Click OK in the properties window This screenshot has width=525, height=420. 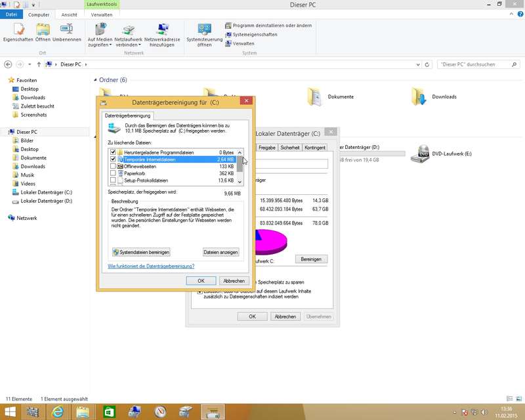click(253, 316)
